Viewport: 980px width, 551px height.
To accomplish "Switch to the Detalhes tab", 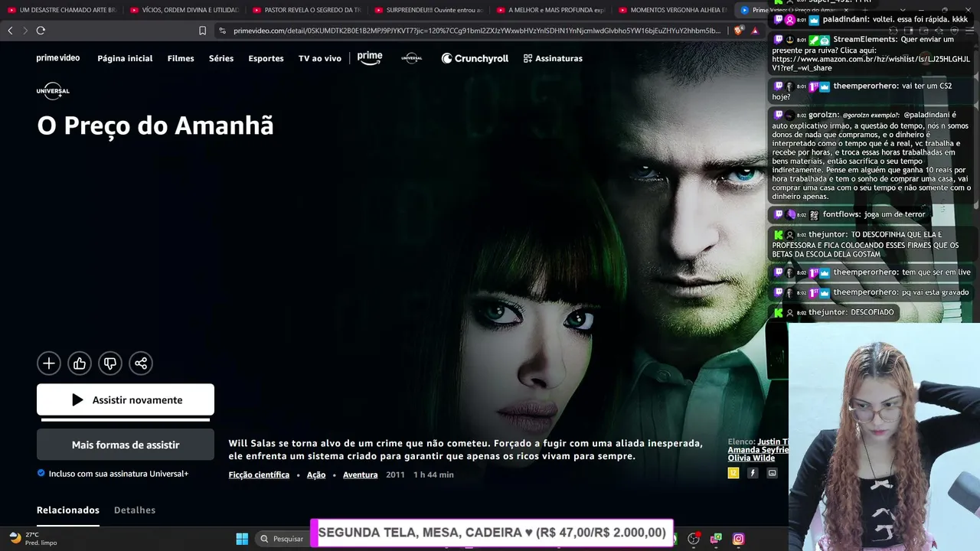I will 135,510.
